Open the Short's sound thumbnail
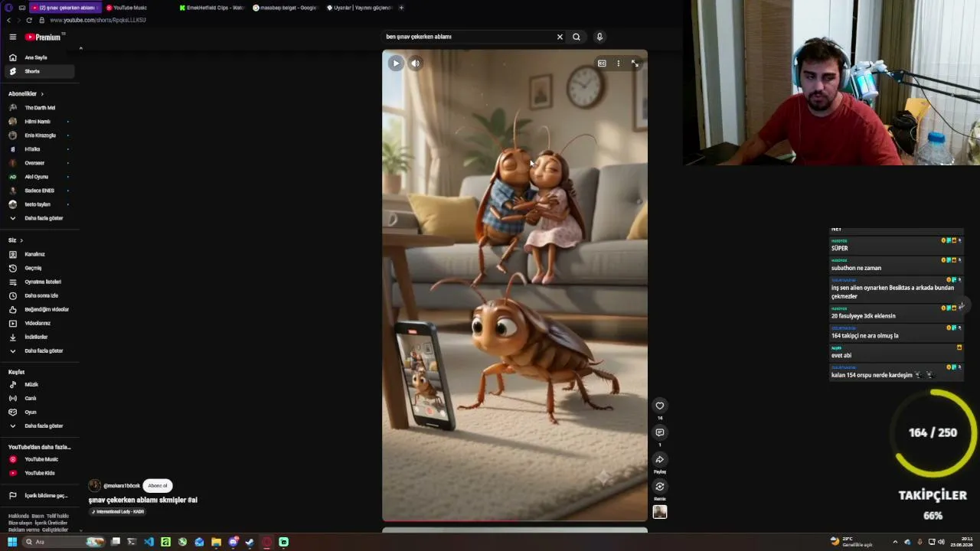 (x=660, y=512)
